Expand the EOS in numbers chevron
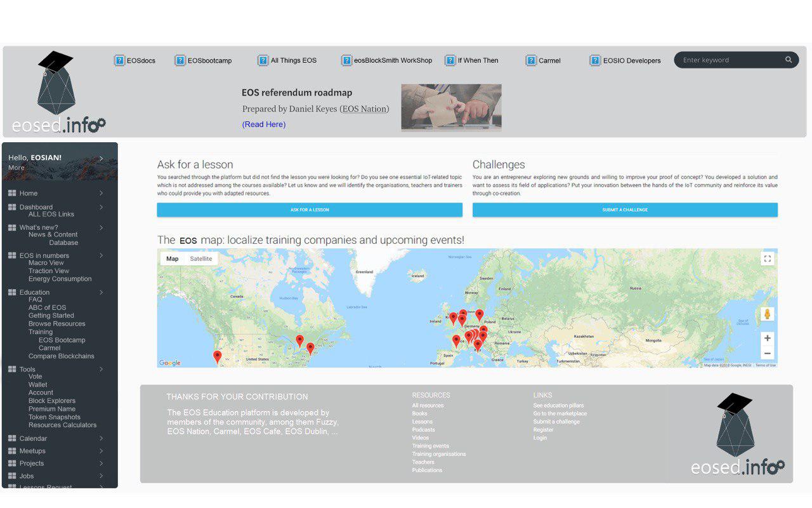 click(101, 255)
